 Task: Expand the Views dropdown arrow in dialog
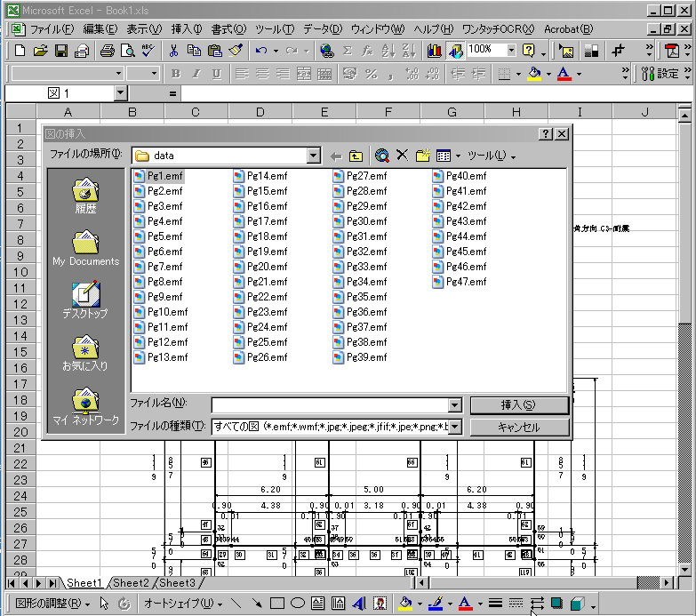pyautogui.click(x=458, y=156)
